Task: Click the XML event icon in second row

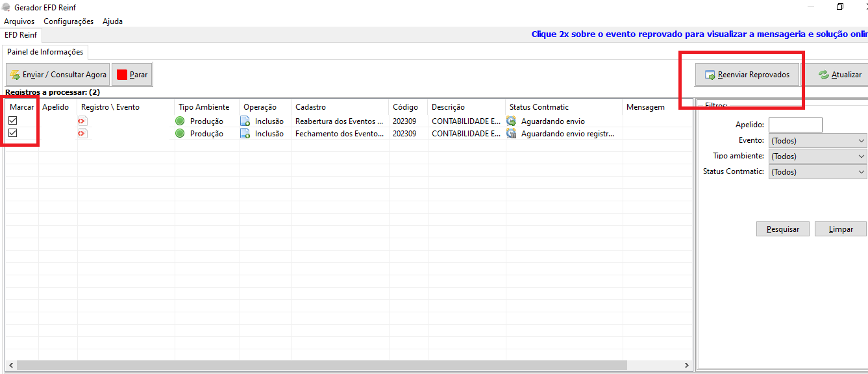Action: (82, 134)
